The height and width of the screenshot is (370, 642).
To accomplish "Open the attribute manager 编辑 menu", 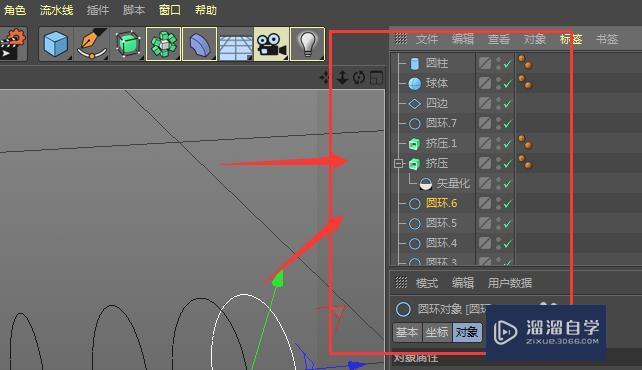I will pyautogui.click(x=463, y=283).
